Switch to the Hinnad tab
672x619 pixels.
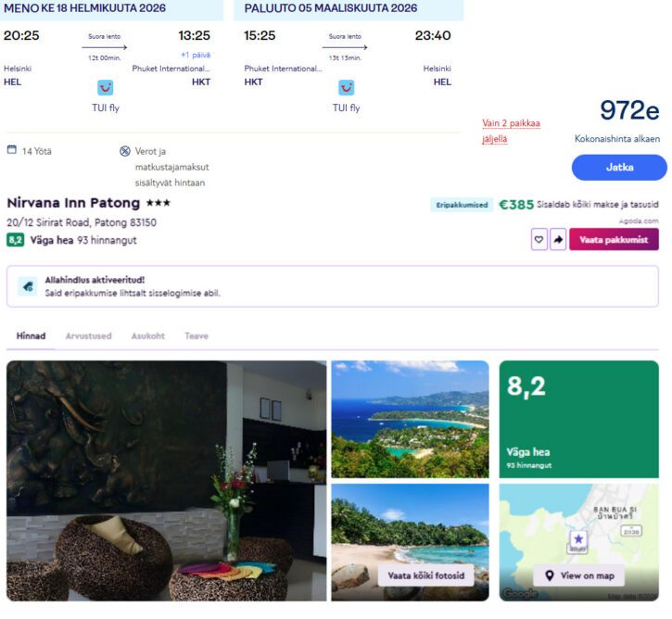pos(31,336)
